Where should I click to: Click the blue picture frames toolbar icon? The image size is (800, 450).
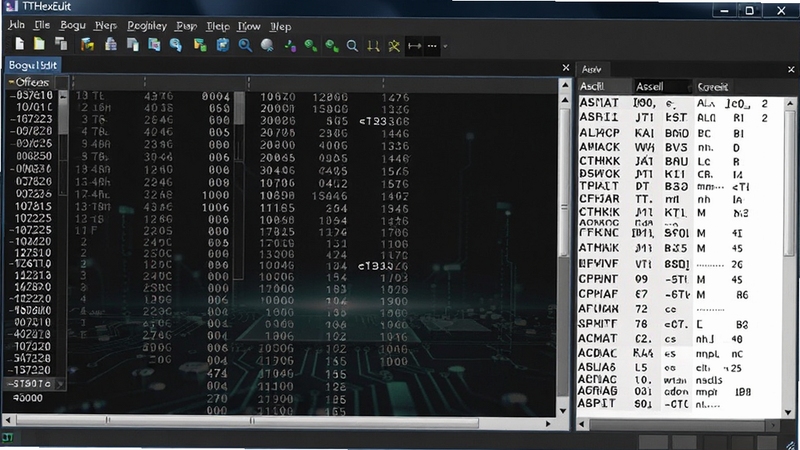click(x=154, y=45)
